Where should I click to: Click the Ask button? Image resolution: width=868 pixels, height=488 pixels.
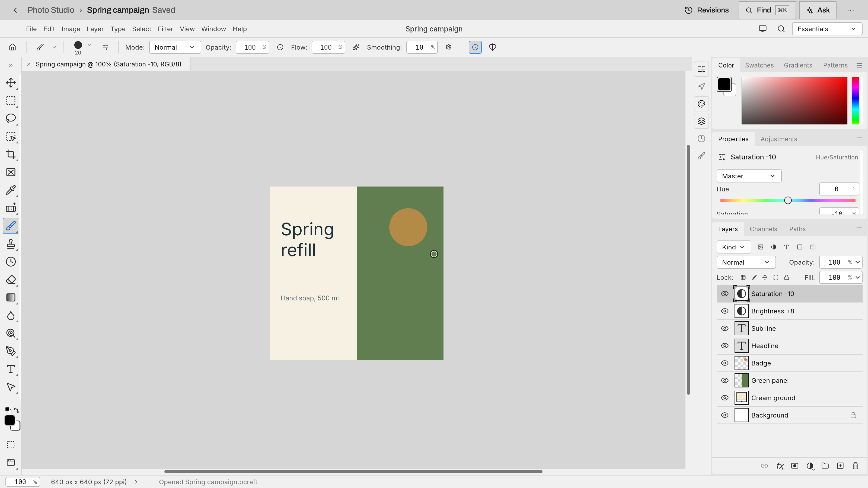(x=818, y=10)
